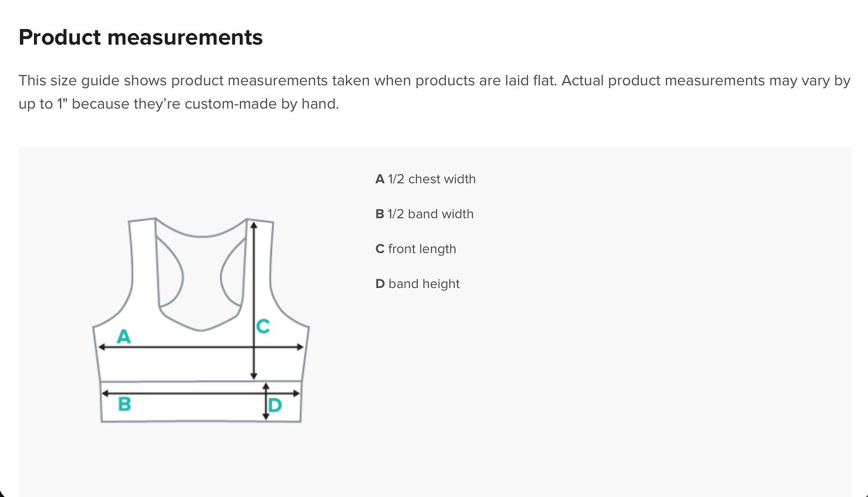868x497 pixels.
Task: Click the teal letter B on the band
Action: 124,405
